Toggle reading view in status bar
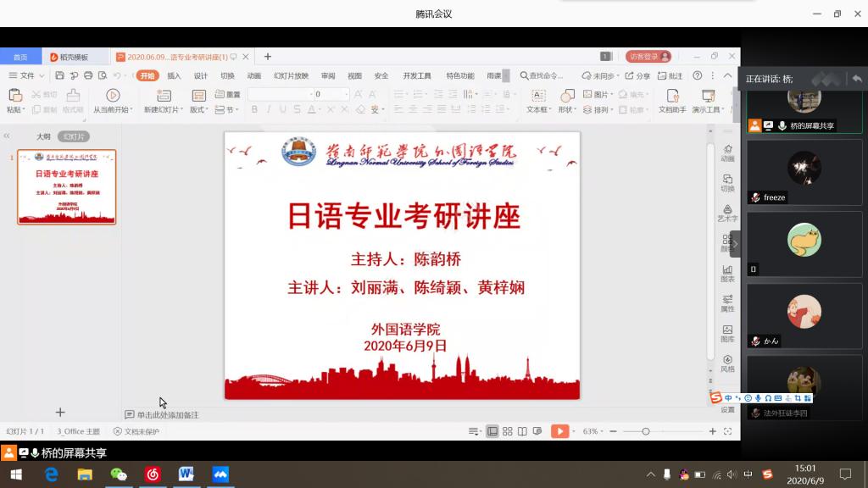The image size is (868, 488). (x=521, y=431)
